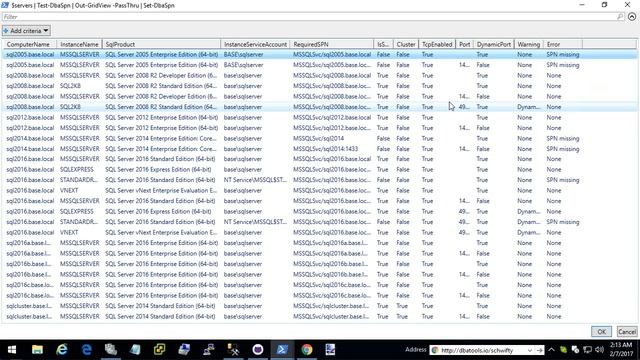Select the RequiredSPN cell reading exactly MSSQLSvc/sql2014

pyautogui.click(x=318, y=138)
